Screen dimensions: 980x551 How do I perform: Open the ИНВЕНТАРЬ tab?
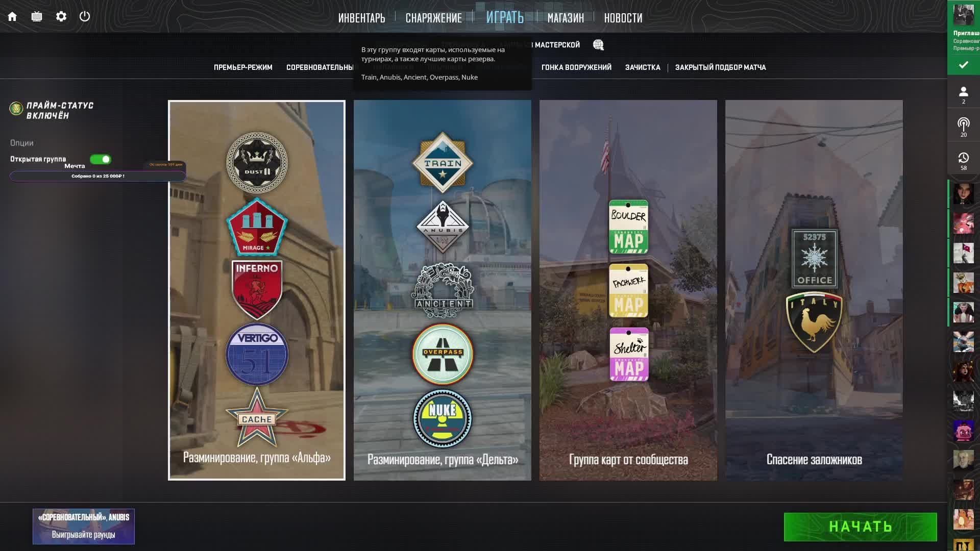coord(361,18)
